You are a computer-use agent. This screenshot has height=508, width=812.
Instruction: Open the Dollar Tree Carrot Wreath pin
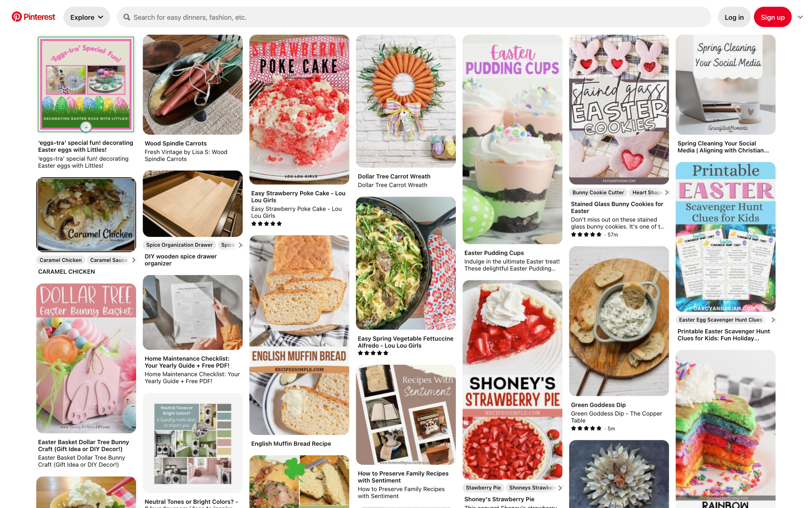pos(406,101)
